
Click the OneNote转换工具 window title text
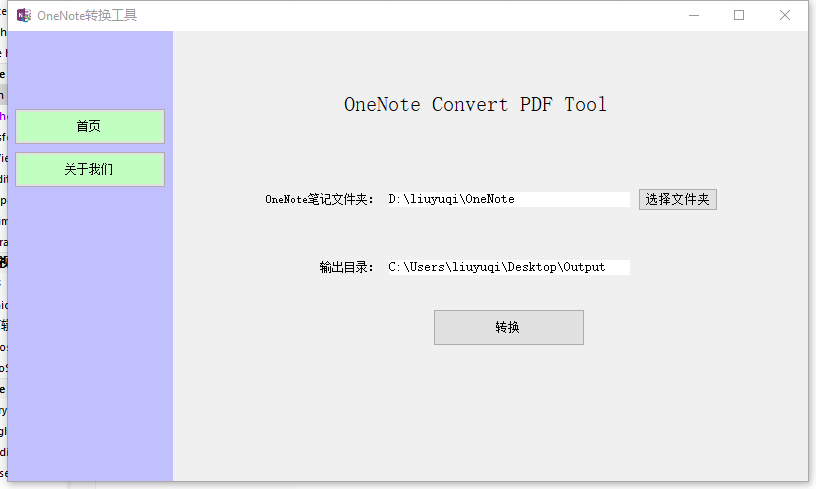(x=87, y=15)
